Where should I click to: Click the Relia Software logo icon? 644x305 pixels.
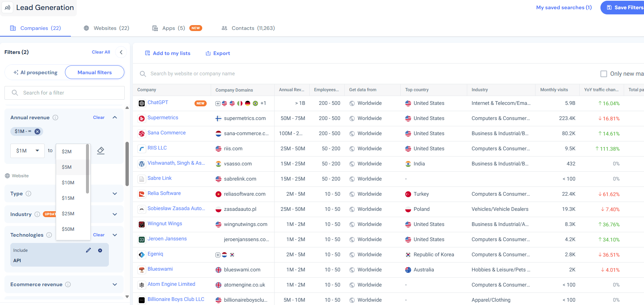point(142,194)
